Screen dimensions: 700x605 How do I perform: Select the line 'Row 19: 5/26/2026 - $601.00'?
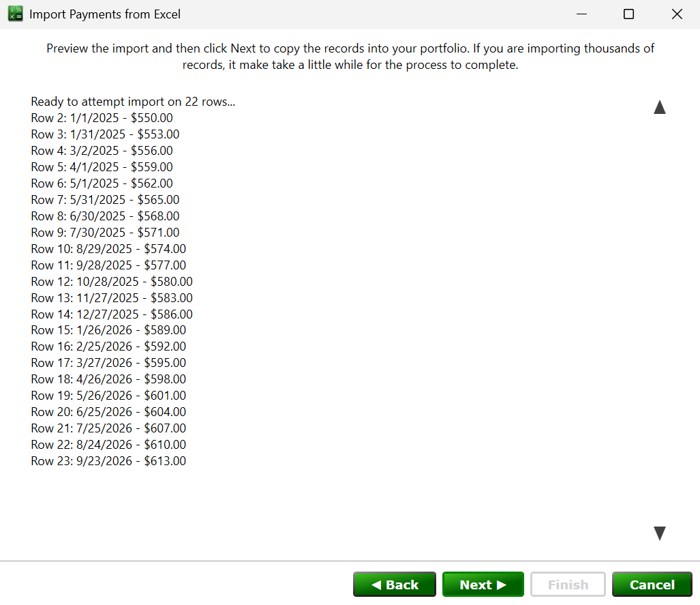click(x=108, y=396)
